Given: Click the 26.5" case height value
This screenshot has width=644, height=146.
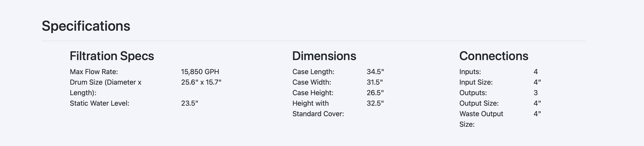Looking at the screenshot, I should [x=375, y=93].
